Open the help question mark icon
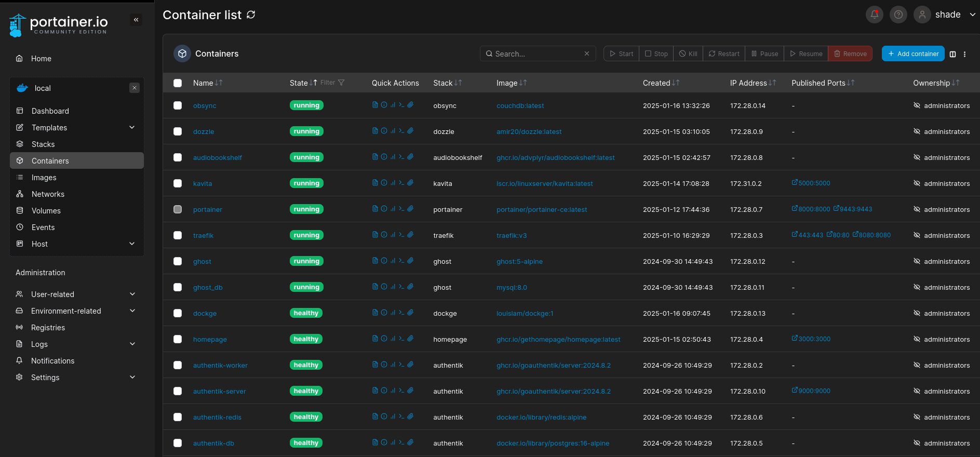 coord(898,15)
